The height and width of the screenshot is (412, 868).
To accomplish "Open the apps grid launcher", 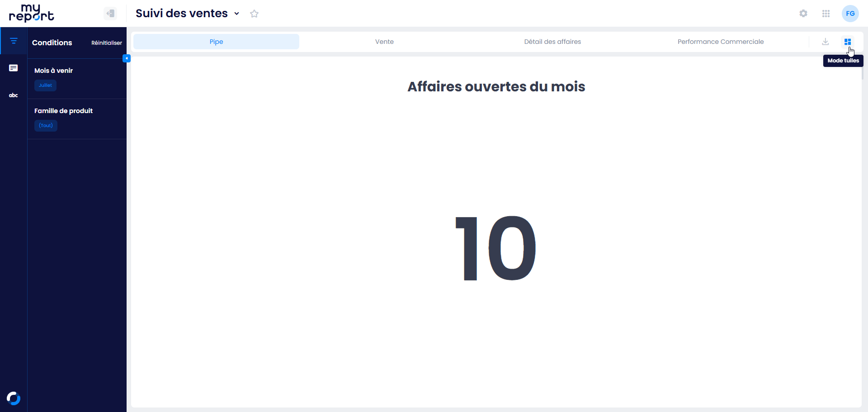I will point(826,14).
